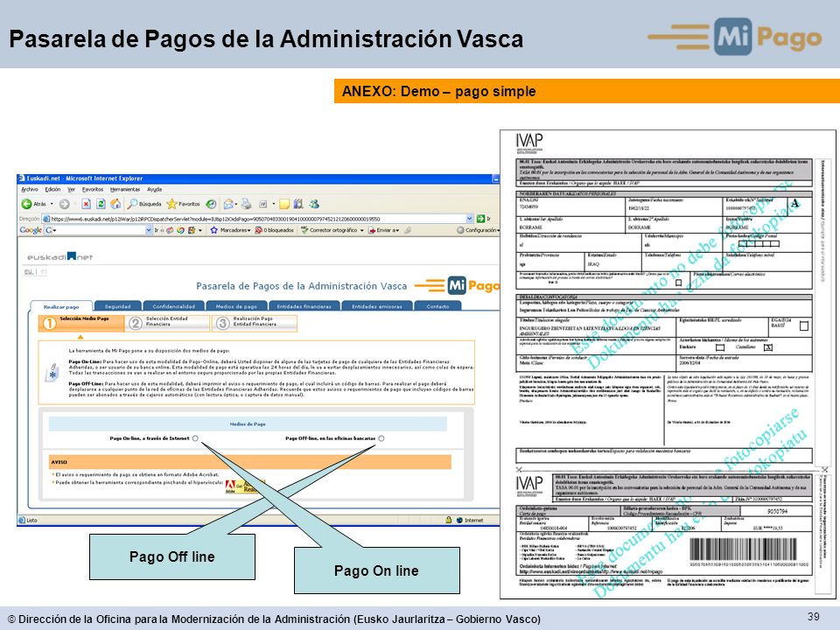Screen dimensions: 840x630
Task: Open the Mail icon dropdown arrow
Action: pos(236,204)
